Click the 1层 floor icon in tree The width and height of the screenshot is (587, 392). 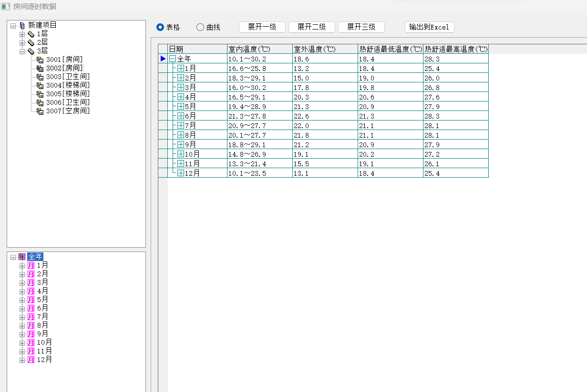coord(31,34)
